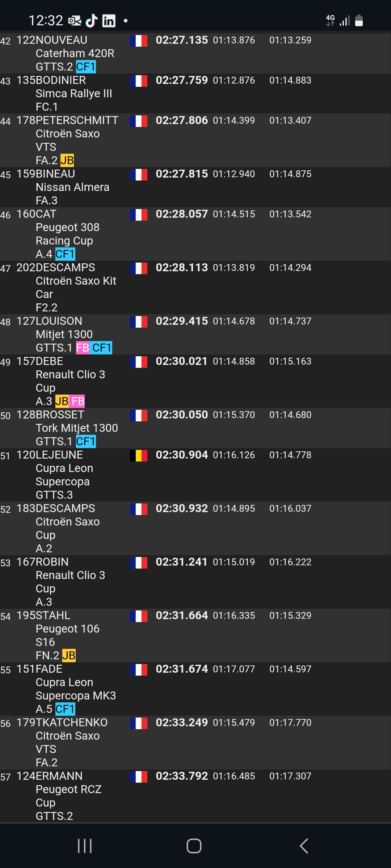Select the 160 CAT Peugeot 308 entry
This screenshot has height=868, width=391.
pyautogui.click(x=195, y=234)
